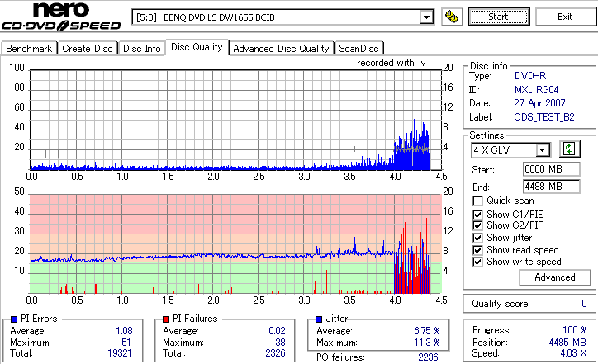
Task: Click the blue Jitter legend square
Action: (x=319, y=319)
